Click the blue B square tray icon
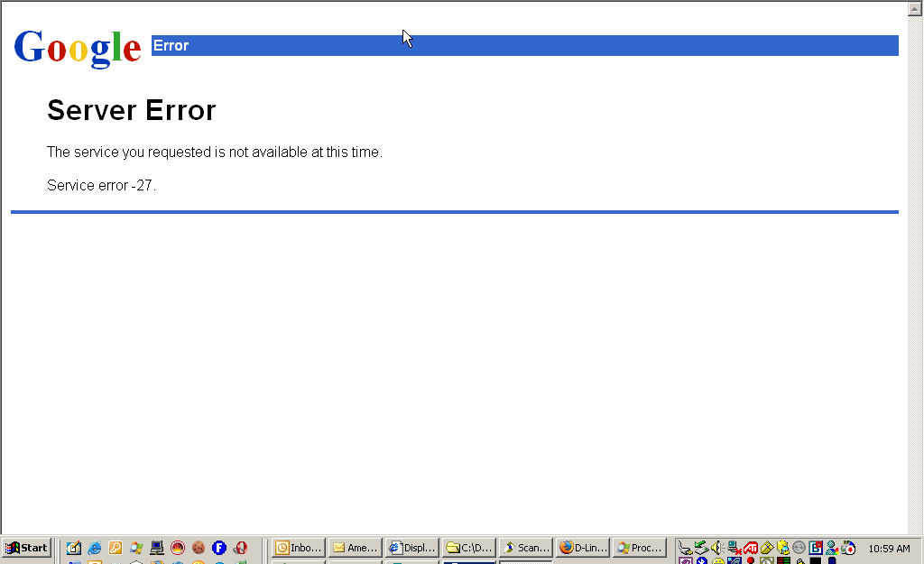Screen dimensions: 924x564 816,548
